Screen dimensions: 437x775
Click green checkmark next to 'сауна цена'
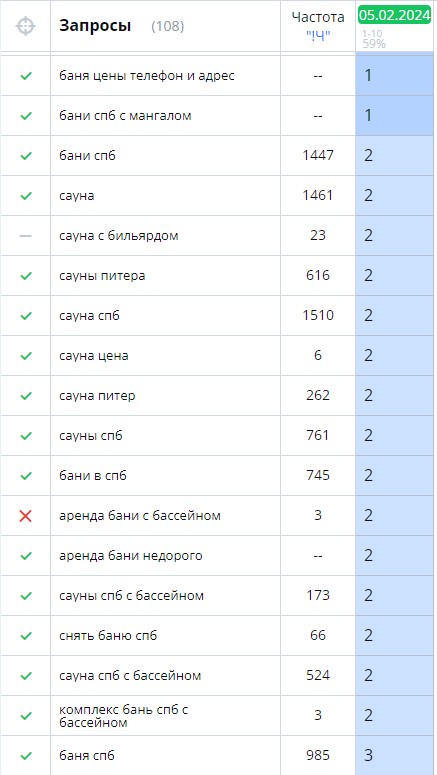pos(26,356)
